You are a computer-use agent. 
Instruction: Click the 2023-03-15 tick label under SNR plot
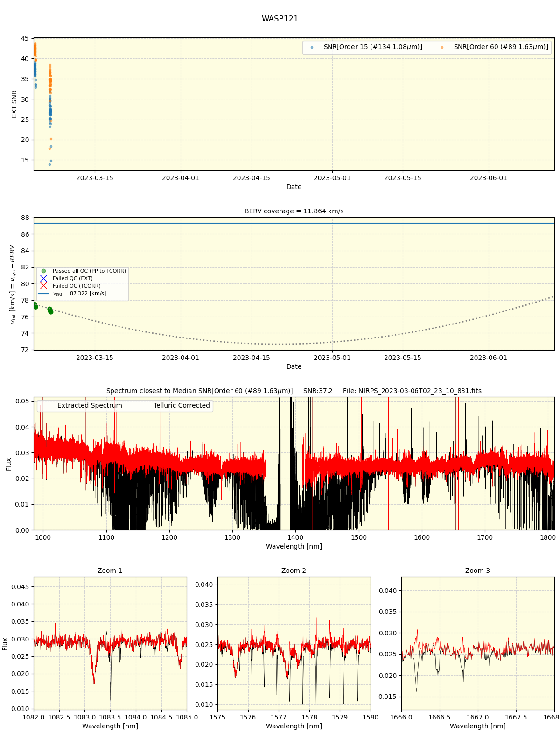pos(95,178)
